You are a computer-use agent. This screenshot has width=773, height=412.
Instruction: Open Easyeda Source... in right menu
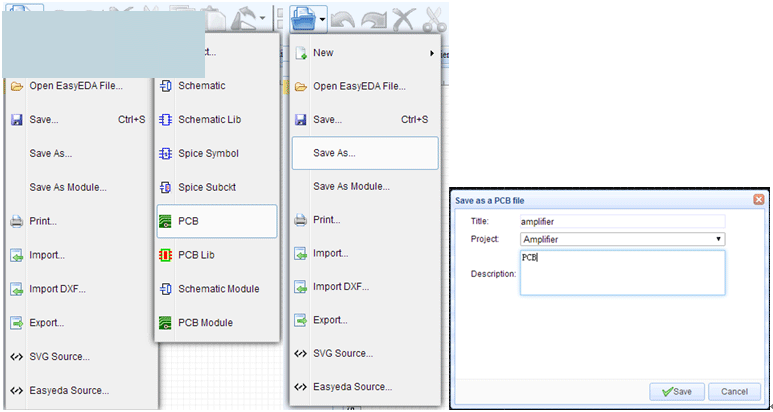point(365,387)
